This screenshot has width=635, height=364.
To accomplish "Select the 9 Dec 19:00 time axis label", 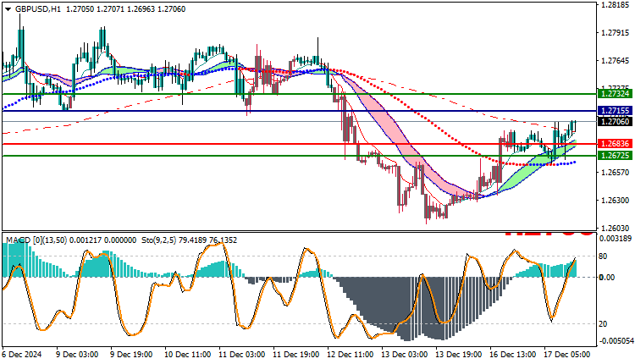I will (x=131, y=355).
